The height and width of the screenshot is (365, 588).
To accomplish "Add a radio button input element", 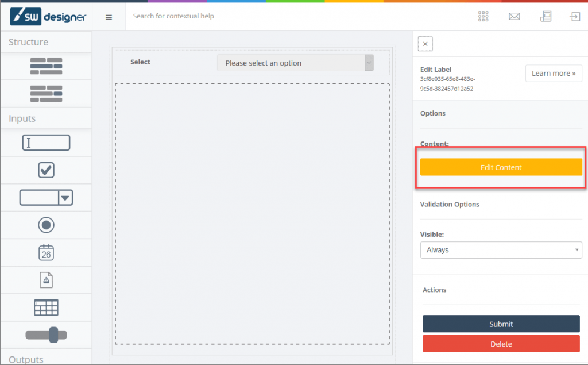I will point(46,225).
